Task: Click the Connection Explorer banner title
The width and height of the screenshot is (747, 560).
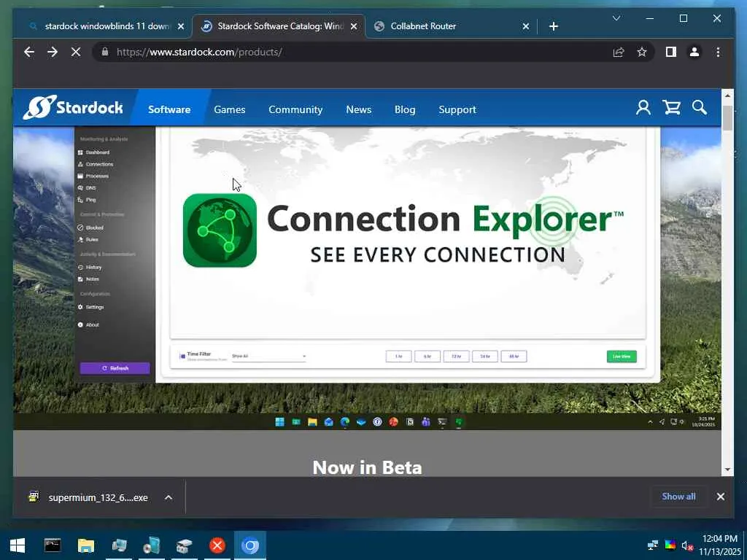Action: coord(445,219)
